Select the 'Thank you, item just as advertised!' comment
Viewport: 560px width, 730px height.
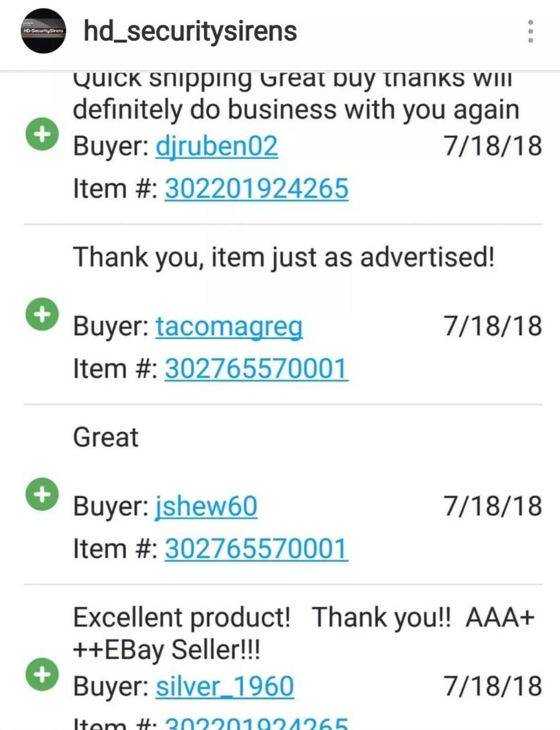coord(284,257)
